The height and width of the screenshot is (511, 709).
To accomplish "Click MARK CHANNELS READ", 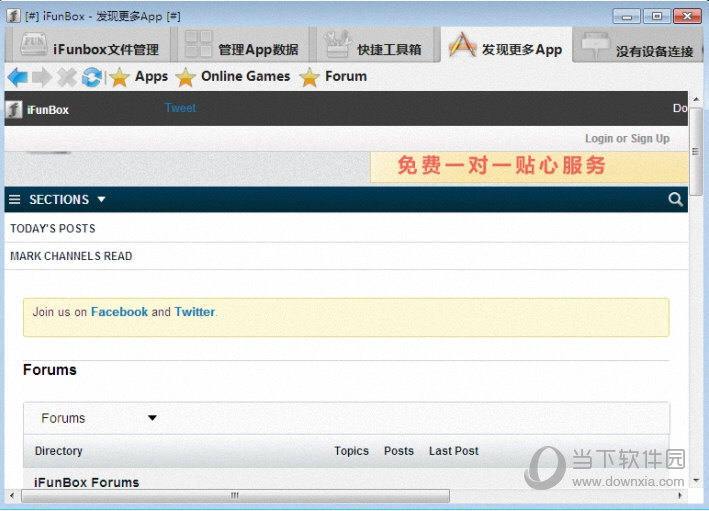I will tap(71, 256).
